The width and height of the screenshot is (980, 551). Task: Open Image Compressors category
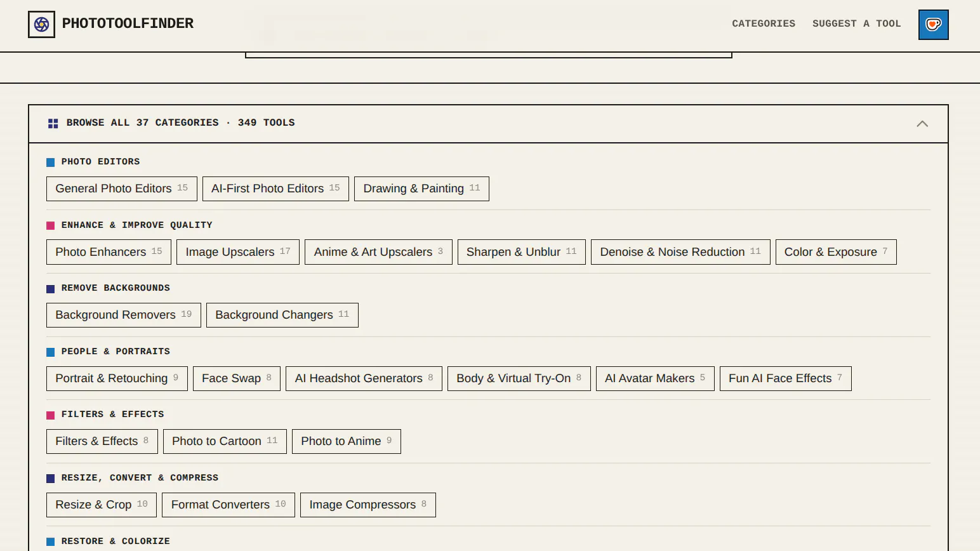pos(368,505)
